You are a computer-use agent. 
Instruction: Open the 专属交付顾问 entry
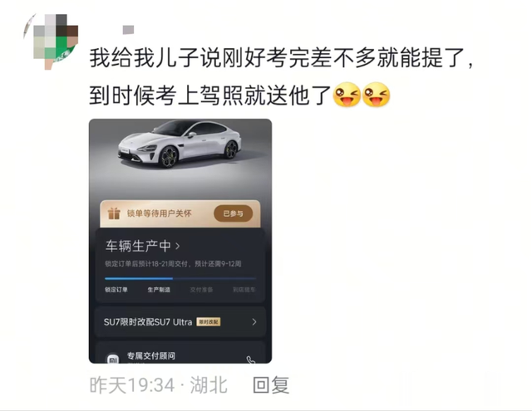pos(180,354)
